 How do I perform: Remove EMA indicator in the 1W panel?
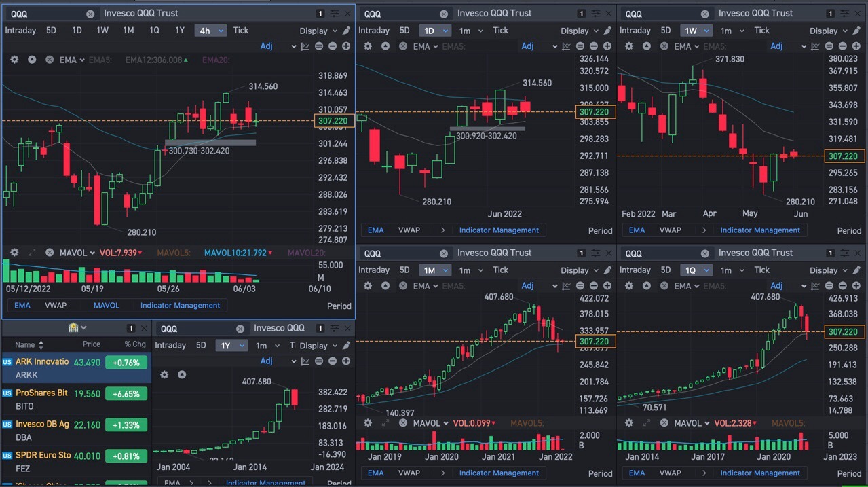coord(664,46)
